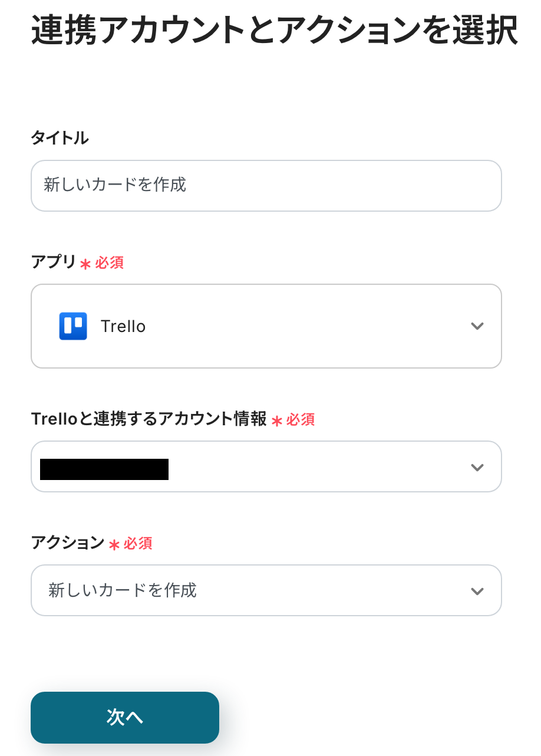Viewport: 541px width, 756px height.
Task: Click the Trello logo icon
Action: [73, 326]
